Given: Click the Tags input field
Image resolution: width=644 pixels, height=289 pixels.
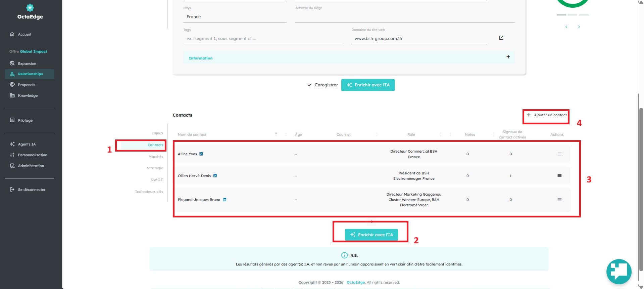Looking at the screenshot, I should (x=263, y=39).
